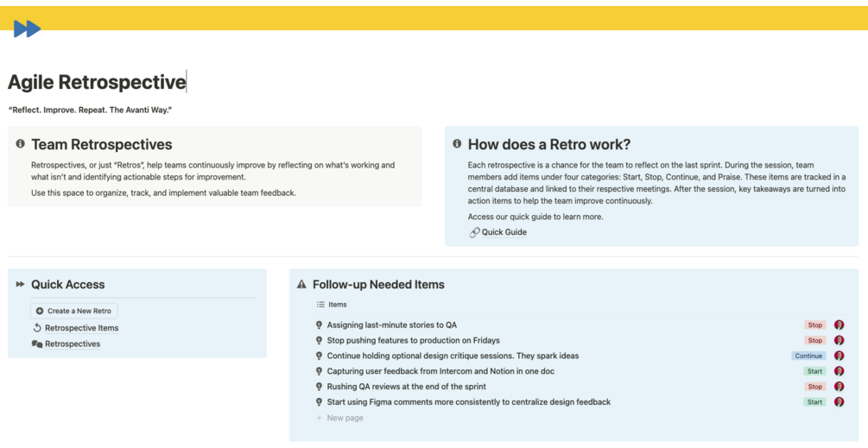
Task: Click the Agile Retrospective page title
Action: [x=97, y=82]
